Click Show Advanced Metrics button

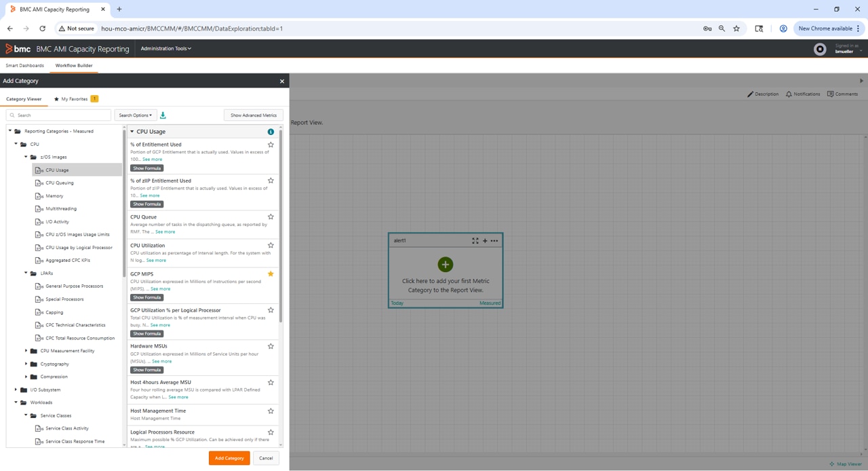[253, 115]
